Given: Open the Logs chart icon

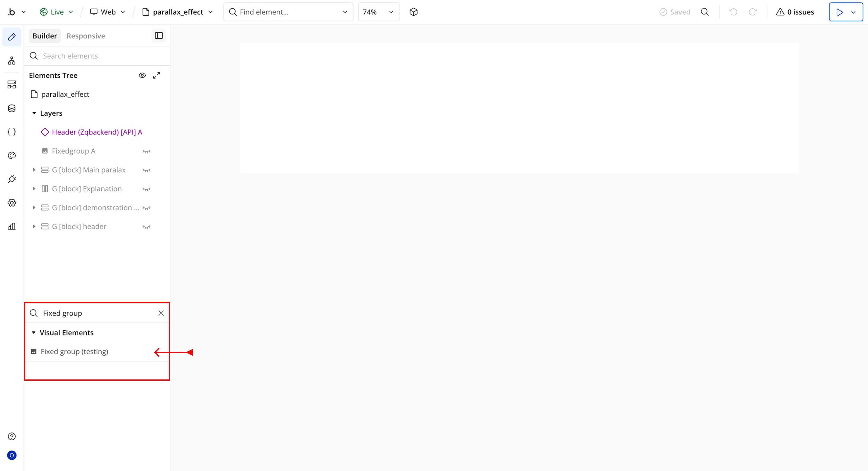Looking at the screenshot, I should point(12,226).
